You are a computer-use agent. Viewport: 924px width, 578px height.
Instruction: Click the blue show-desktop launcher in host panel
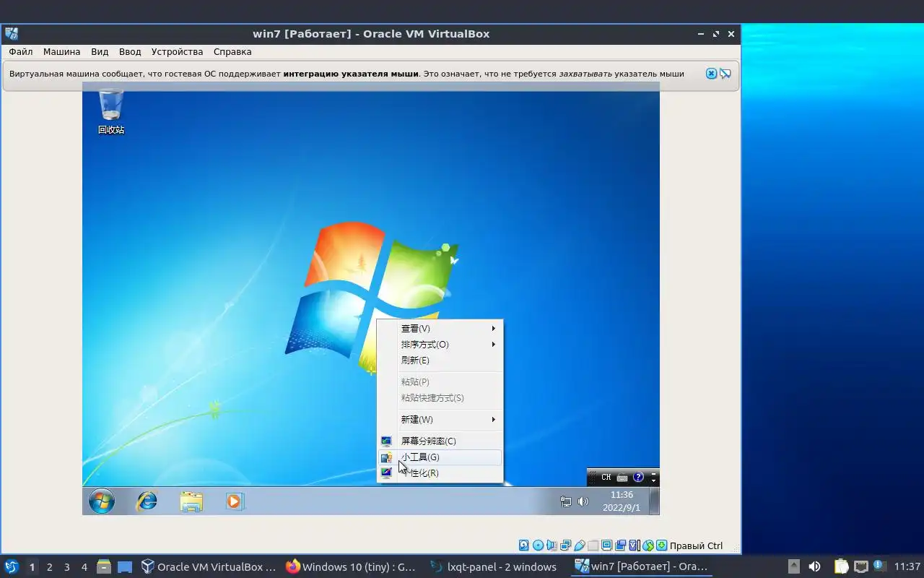[x=125, y=567]
